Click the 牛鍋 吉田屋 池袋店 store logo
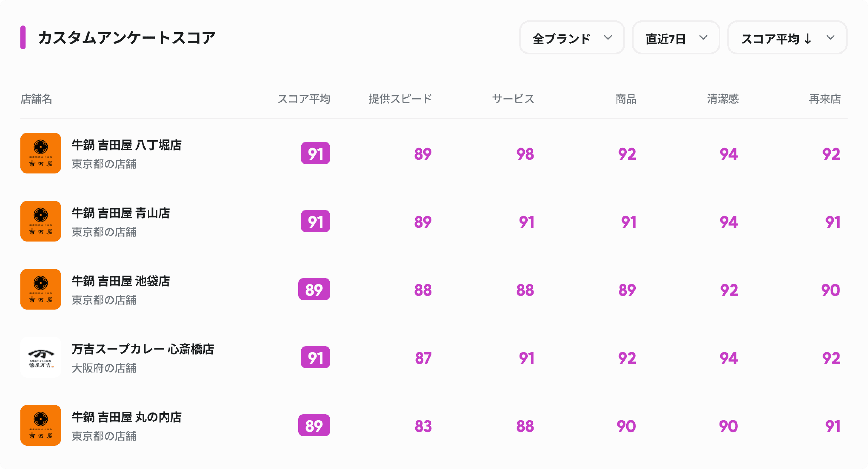868x469 pixels. coord(41,289)
